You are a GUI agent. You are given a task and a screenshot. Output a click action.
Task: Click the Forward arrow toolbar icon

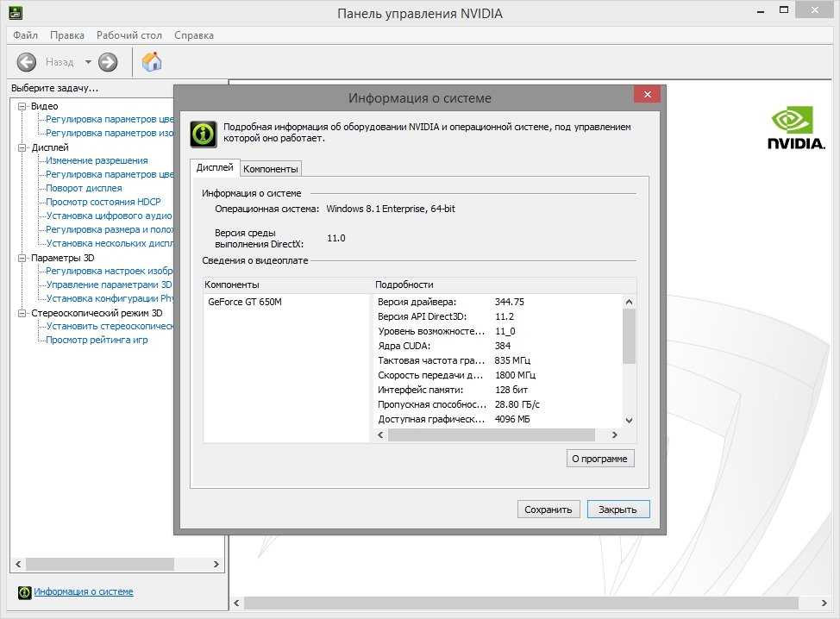pos(108,62)
